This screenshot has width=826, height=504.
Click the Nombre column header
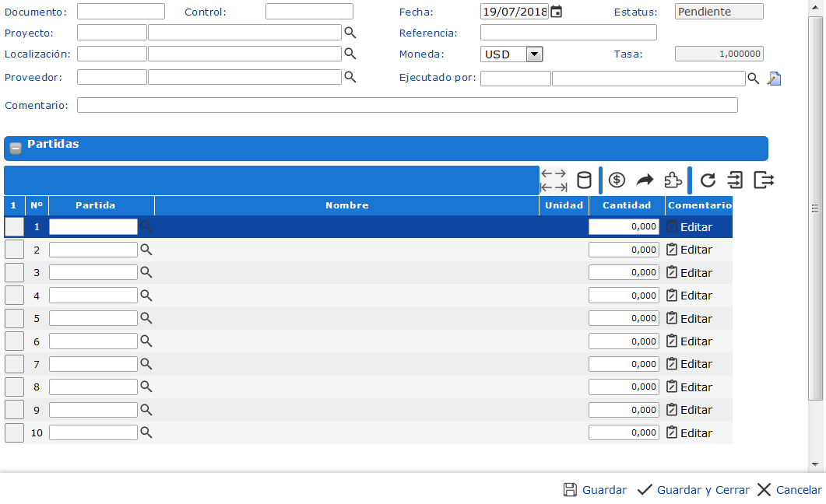coord(346,205)
